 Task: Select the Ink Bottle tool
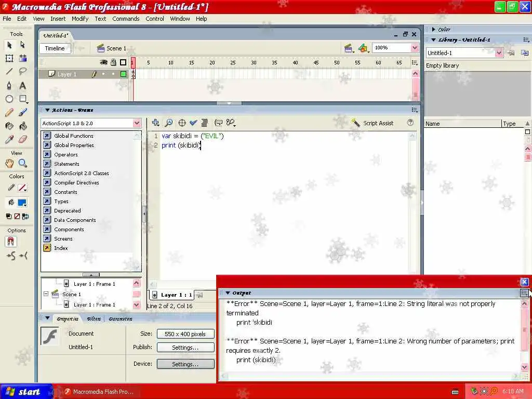coord(9,126)
